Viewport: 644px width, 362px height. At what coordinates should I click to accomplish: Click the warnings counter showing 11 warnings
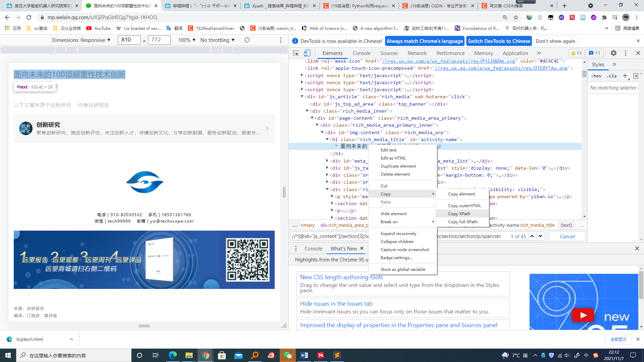(x=576, y=53)
